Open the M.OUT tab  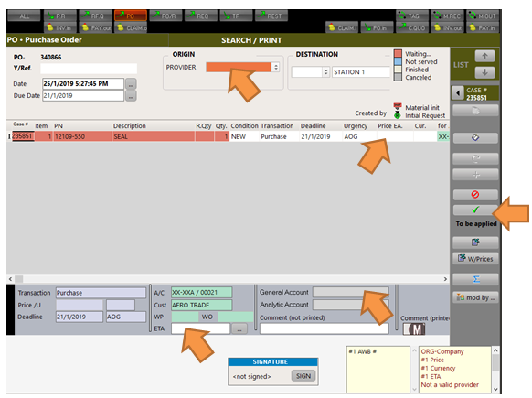483,16
